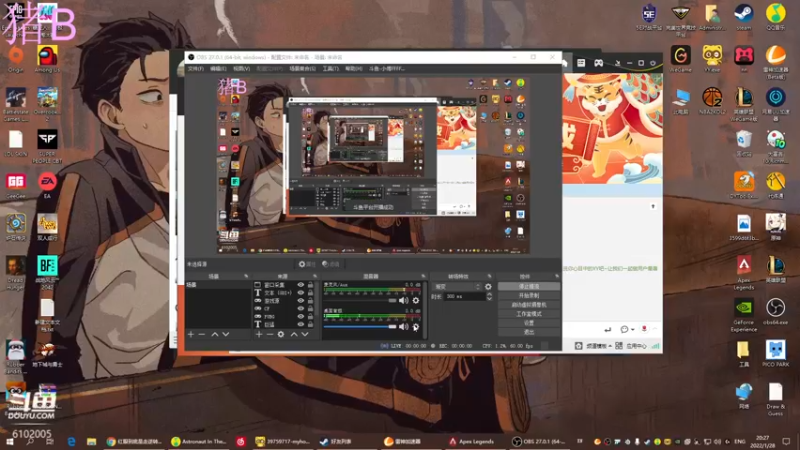Toggle the lock on the PUBG source
Image resolution: width=800 pixels, height=450 pixels.
310,316
